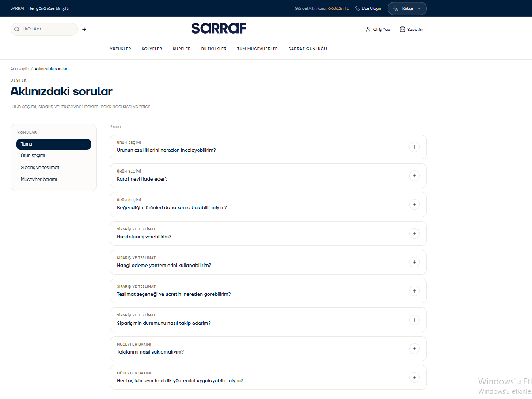This screenshot has width=532, height=399.
Task: Go to the SARRAF logo homepage
Action: click(219, 28)
